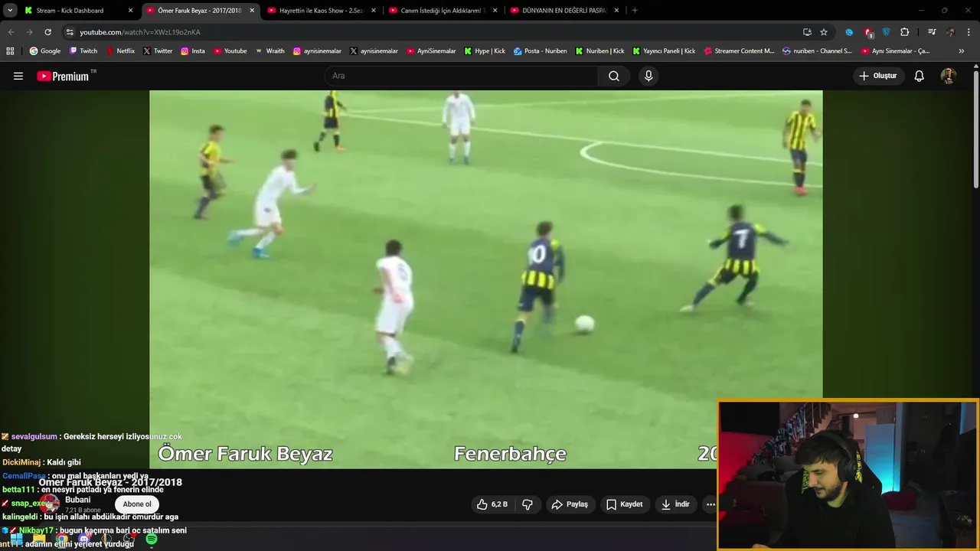This screenshot has height=551, width=980.
Task: Switch to Hayrettin ile Kaos Show tab
Action: pyautogui.click(x=321, y=11)
